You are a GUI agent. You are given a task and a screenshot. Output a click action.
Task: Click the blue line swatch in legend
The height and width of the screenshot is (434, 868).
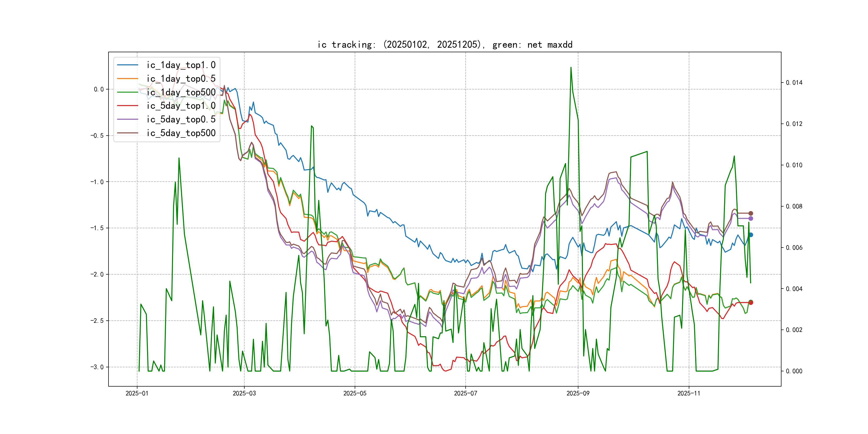(128, 65)
